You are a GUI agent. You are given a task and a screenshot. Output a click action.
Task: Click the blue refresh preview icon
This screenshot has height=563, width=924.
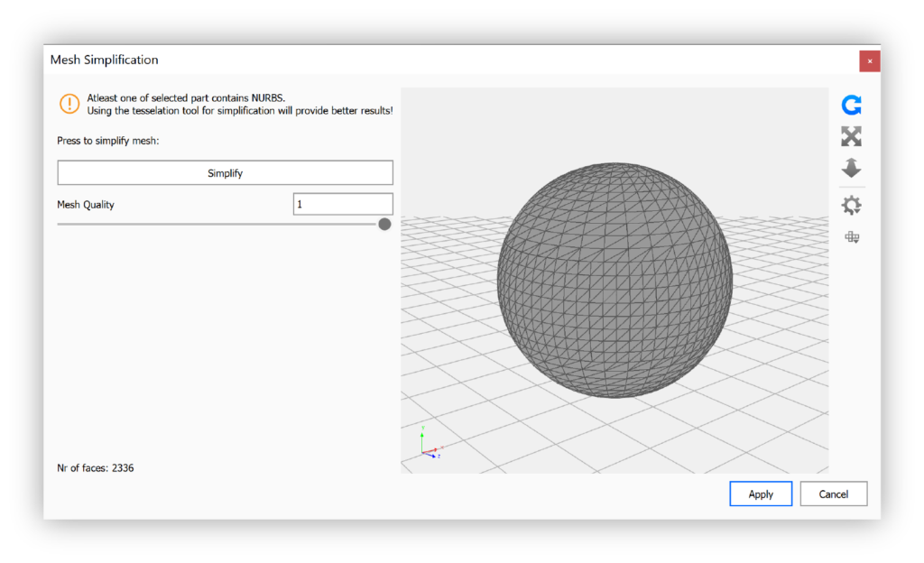(851, 105)
